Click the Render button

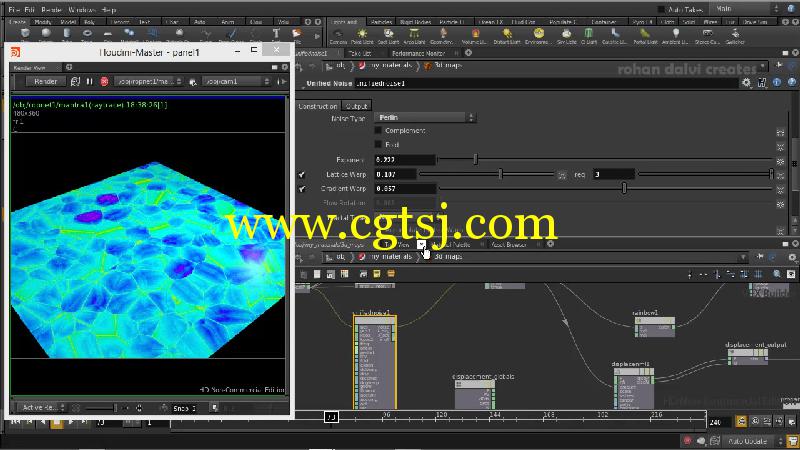45,81
